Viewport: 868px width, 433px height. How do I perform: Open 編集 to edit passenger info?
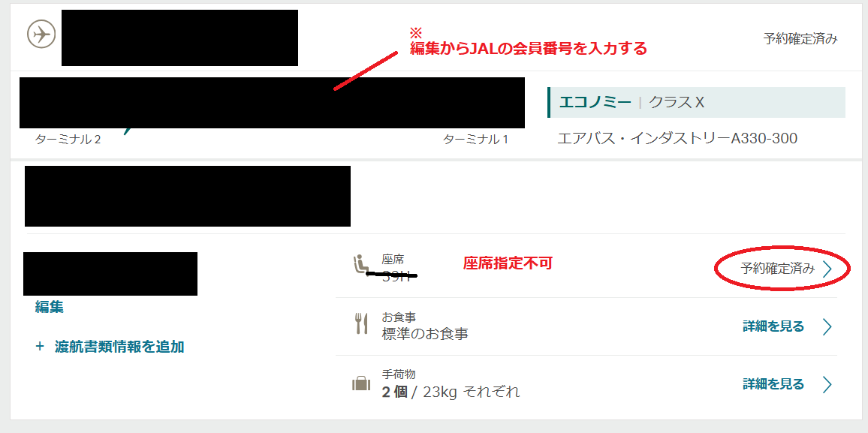[50, 307]
